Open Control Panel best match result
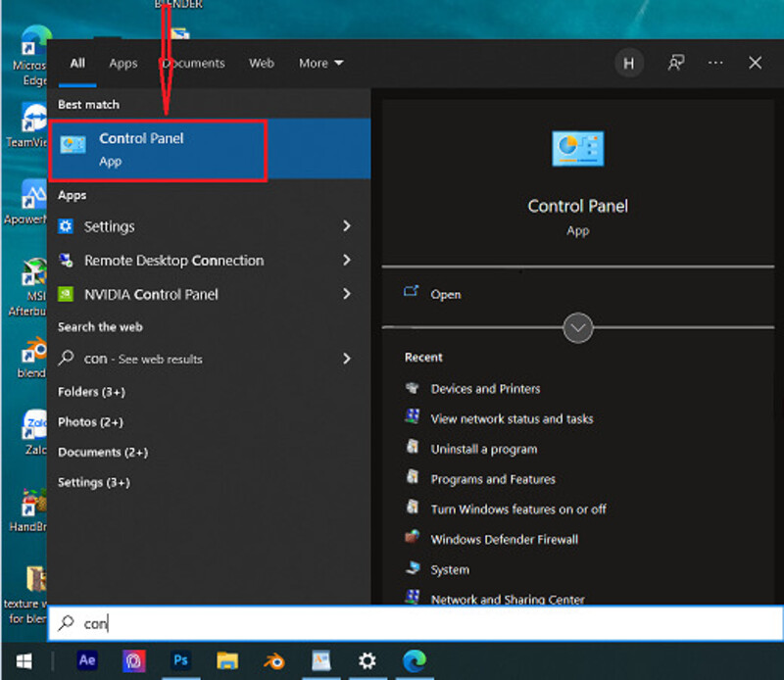The width and height of the screenshot is (784, 680). tap(210, 149)
